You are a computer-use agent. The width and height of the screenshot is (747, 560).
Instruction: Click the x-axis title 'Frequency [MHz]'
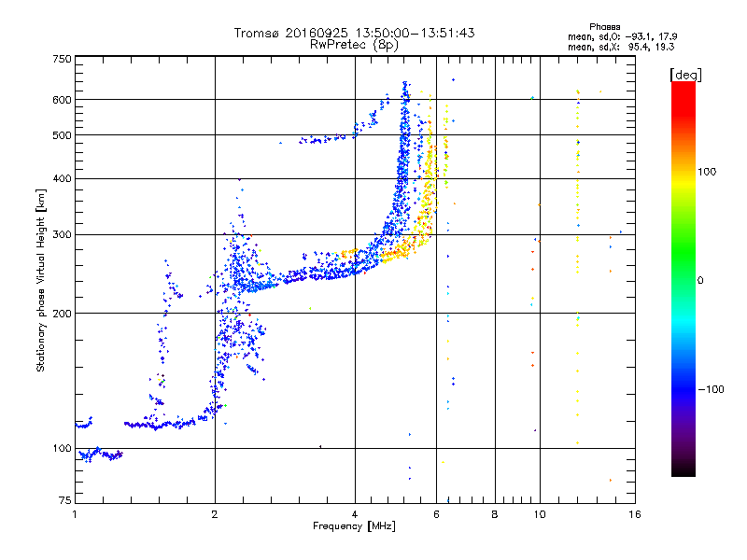354,526
